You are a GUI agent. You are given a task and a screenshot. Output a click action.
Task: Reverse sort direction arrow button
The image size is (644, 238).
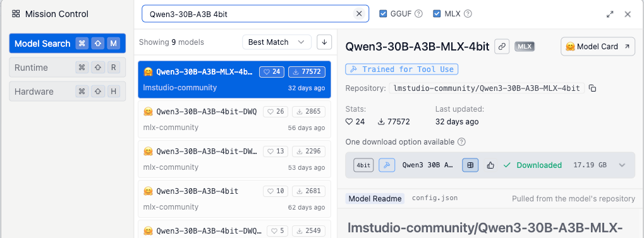pos(324,42)
